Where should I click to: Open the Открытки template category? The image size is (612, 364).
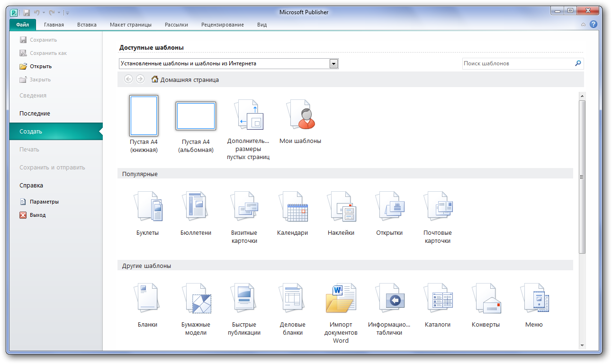pyautogui.click(x=389, y=207)
